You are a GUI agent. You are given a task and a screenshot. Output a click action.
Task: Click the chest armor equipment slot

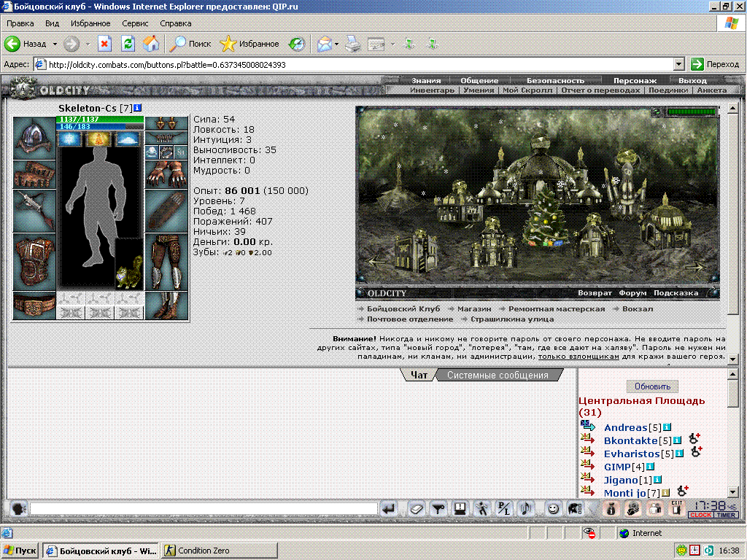[x=34, y=262]
